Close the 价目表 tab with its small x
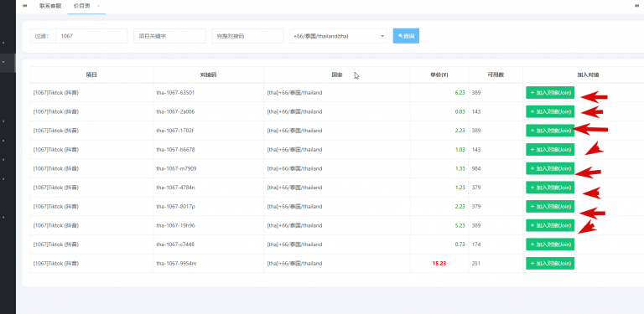The width and height of the screenshot is (644, 314). point(98,6)
